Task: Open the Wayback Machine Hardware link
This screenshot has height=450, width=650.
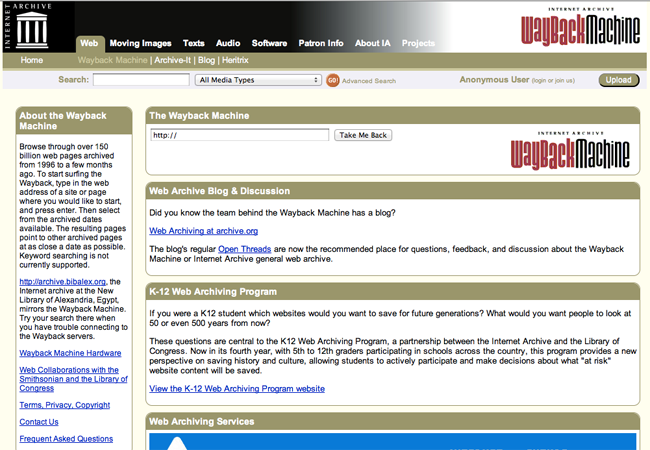Action: [x=70, y=353]
